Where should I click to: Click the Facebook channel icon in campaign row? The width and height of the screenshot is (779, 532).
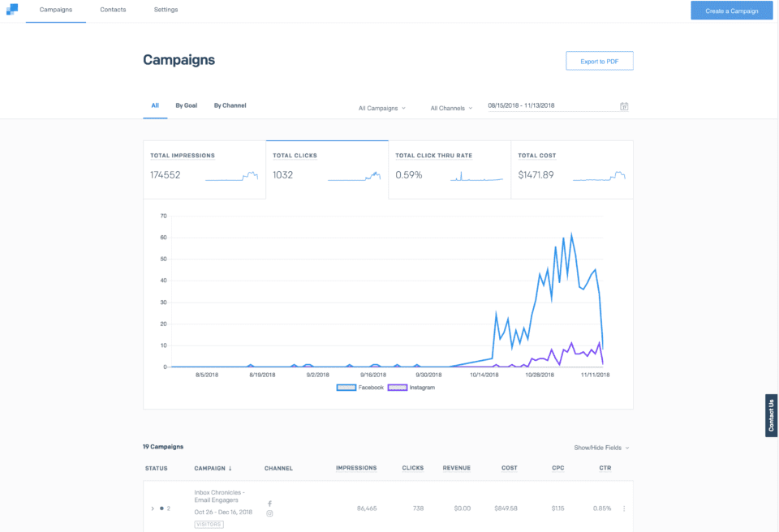click(270, 504)
